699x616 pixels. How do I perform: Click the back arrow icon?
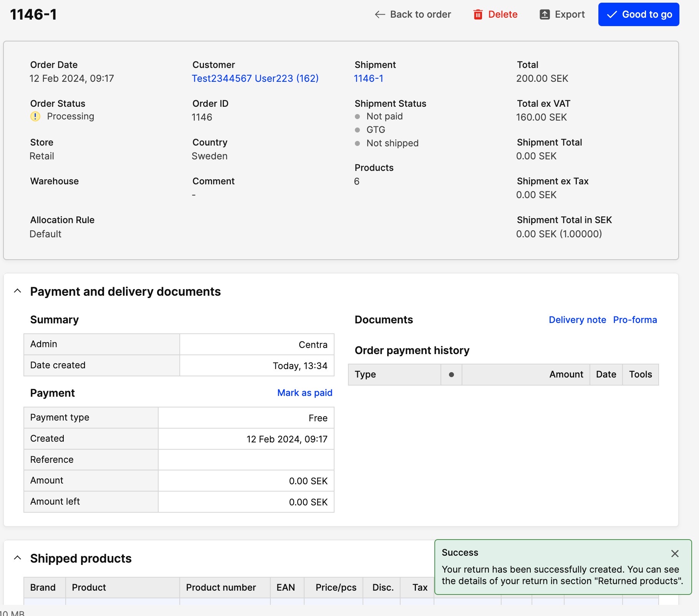pos(379,15)
